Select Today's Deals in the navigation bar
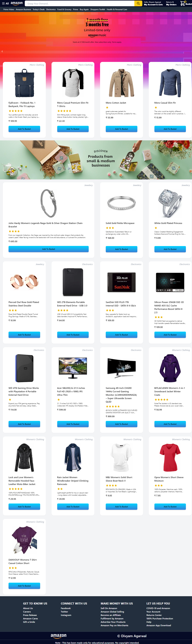This screenshot has width=192, height=644. click(39, 10)
